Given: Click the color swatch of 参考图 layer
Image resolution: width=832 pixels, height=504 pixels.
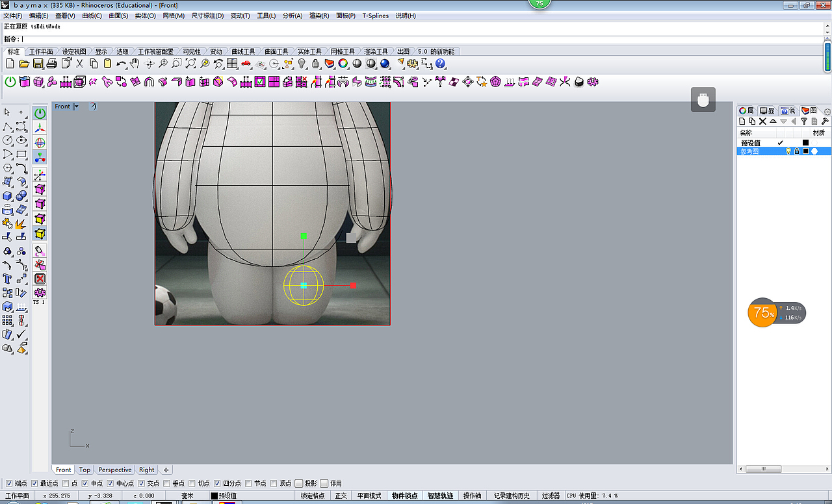Looking at the screenshot, I should 805,151.
